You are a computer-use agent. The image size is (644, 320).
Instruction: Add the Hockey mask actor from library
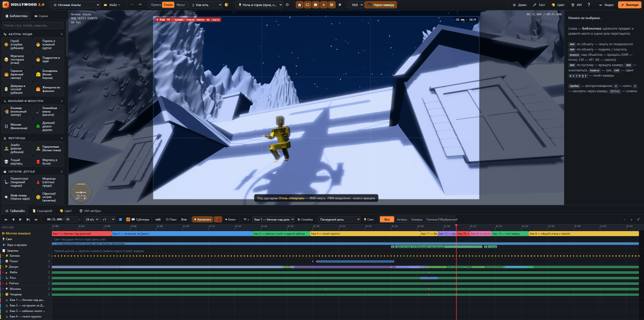(49, 111)
